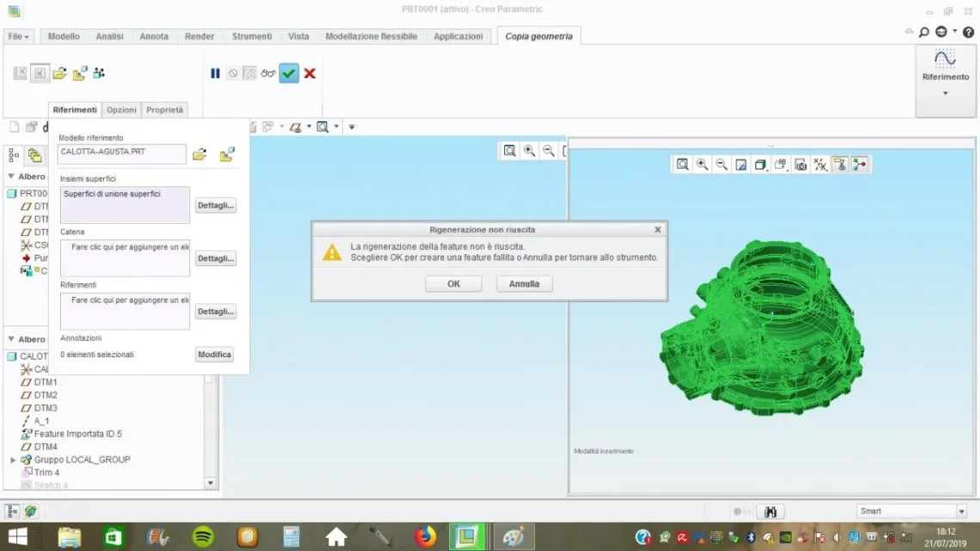Click the model tree icon in status bar

tap(12, 511)
